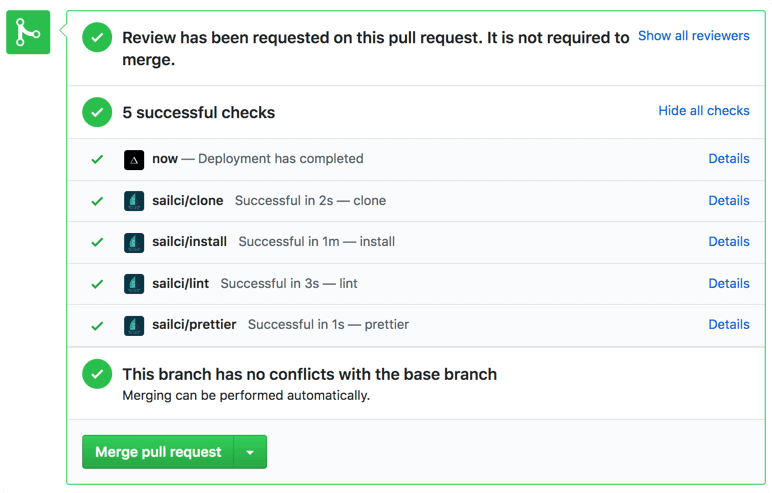Click the 'now' check name
This screenshot has height=493, width=772.
(164, 159)
